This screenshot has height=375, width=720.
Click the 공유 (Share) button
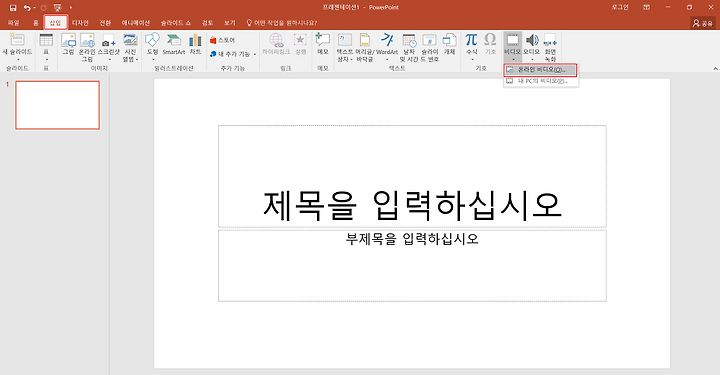703,23
